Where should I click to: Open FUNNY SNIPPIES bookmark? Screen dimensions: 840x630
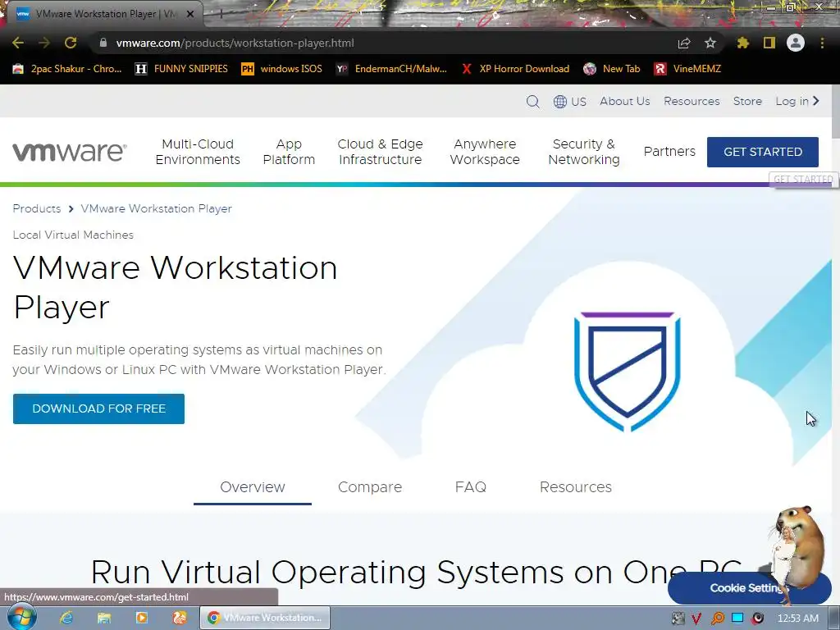pos(181,69)
